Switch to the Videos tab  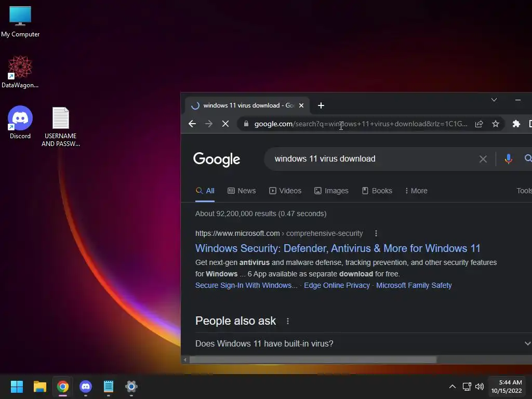pyautogui.click(x=285, y=191)
